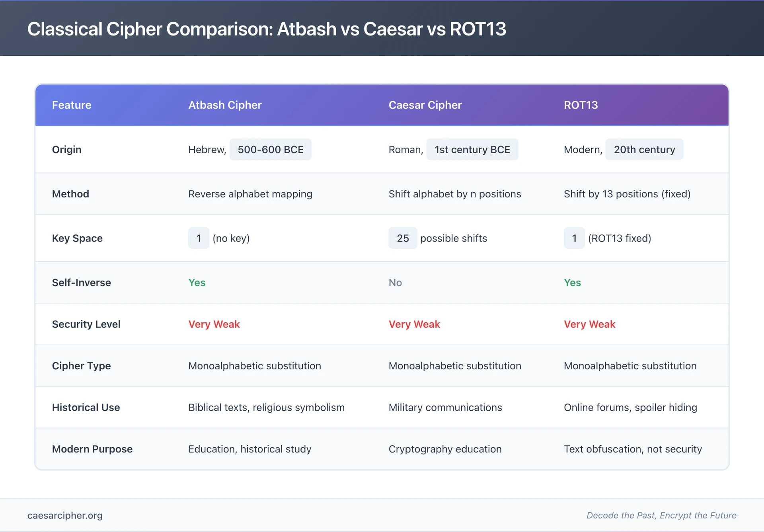
Task: Select the 1st century BCE badge
Action: point(472,149)
